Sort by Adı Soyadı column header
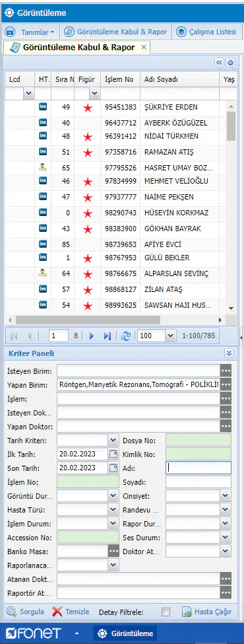This screenshot has width=244, height=644. [x=180, y=79]
